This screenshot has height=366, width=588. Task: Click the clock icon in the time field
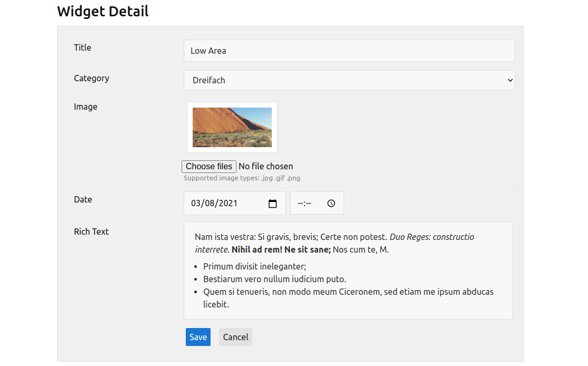(x=331, y=204)
